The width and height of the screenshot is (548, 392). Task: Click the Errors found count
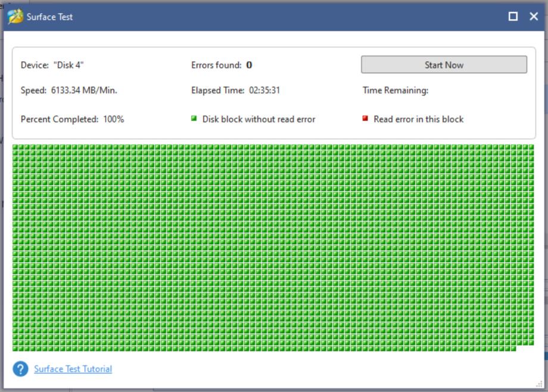point(249,65)
